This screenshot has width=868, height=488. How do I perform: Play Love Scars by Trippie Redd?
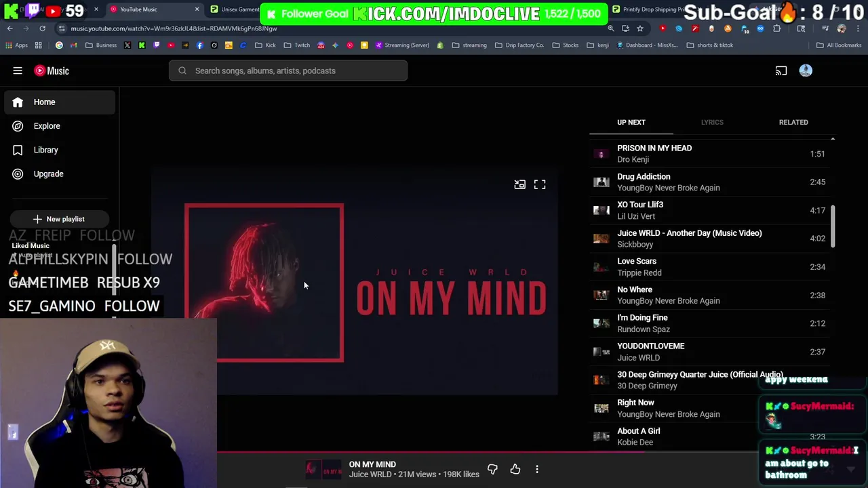(711, 266)
